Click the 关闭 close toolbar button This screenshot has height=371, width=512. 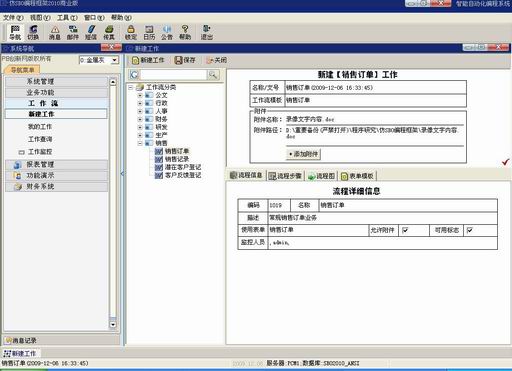(217, 60)
